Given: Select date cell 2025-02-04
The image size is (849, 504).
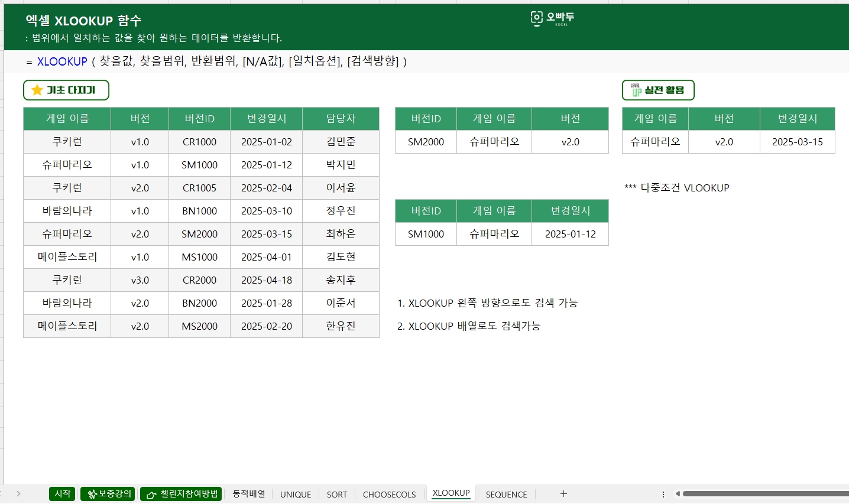Looking at the screenshot, I should click(266, 188).
